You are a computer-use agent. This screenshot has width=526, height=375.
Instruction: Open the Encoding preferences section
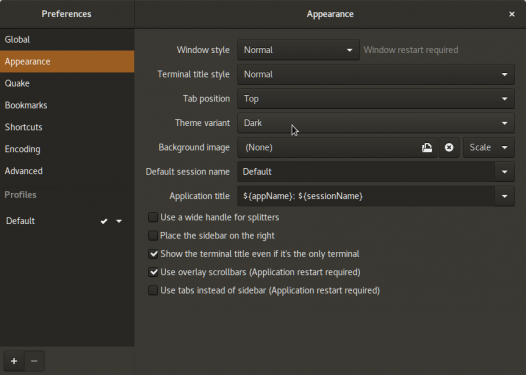(x=67, y=149)
